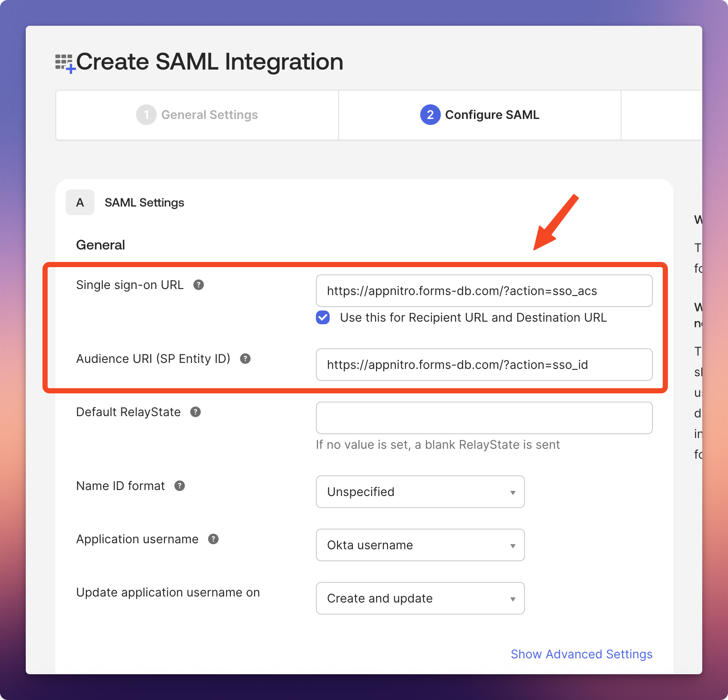Click the empty Default RelayState field
The height and width of the screenshot is (700, 728).
(x=484, y=418)
